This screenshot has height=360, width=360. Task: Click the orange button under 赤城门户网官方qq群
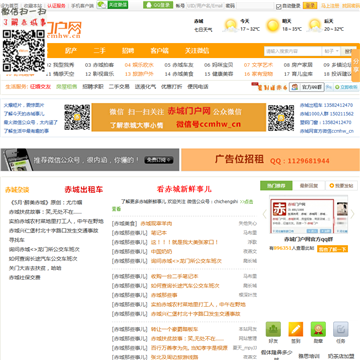coord(332,249)
